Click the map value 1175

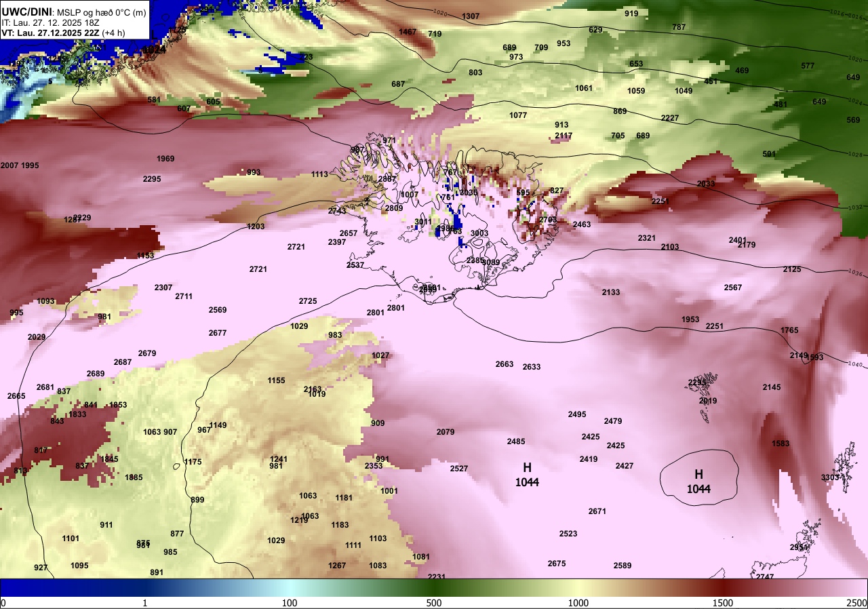point(193,462)
